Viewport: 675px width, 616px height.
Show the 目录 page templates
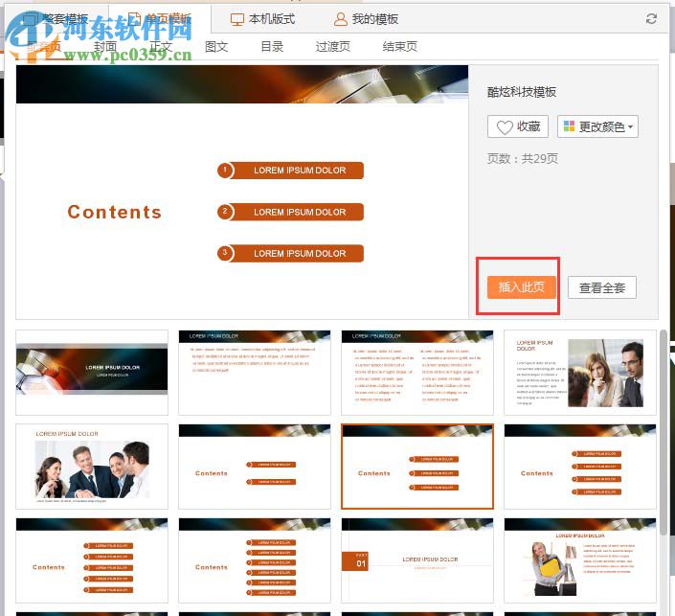click(272, 46)
